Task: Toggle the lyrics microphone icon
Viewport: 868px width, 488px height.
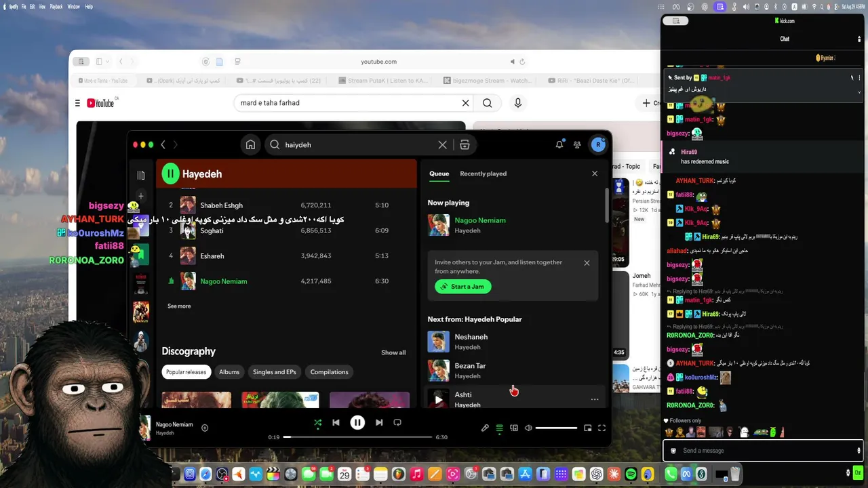Action: 485,428
